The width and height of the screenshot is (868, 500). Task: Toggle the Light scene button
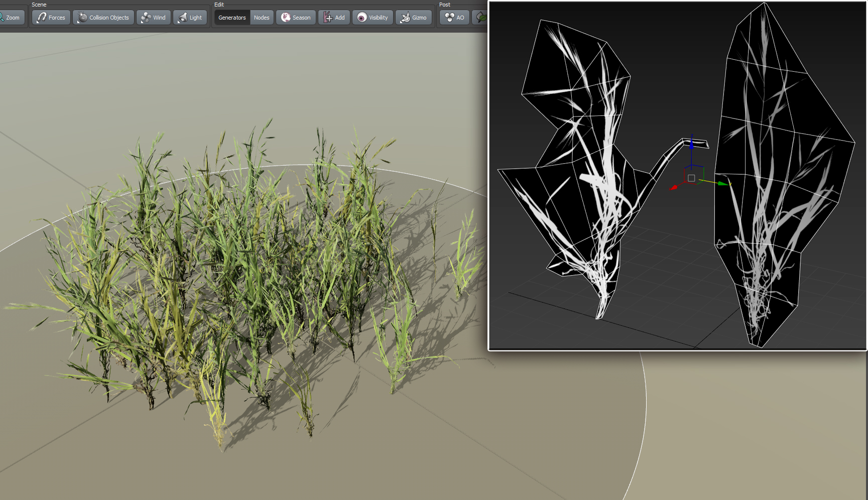pyautogui.click(x=190, y=18)
